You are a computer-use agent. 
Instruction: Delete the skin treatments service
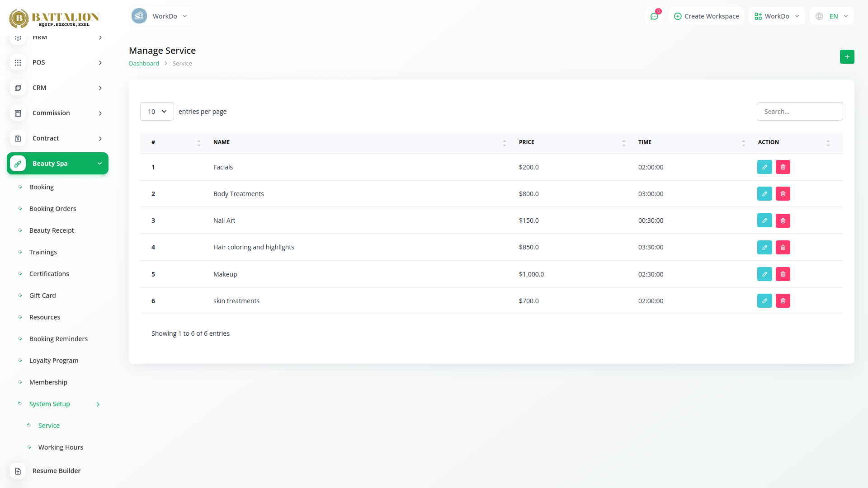click(x=783, y=301)
